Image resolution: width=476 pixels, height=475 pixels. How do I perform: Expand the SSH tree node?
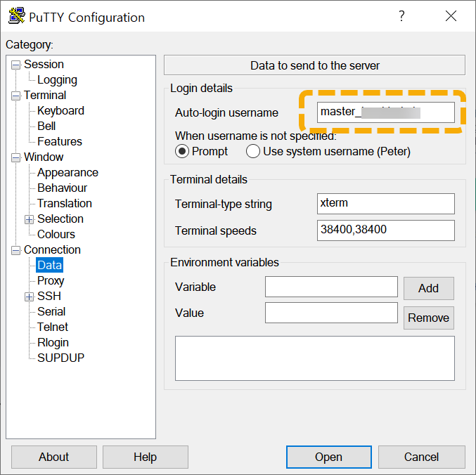pos(29,297)
